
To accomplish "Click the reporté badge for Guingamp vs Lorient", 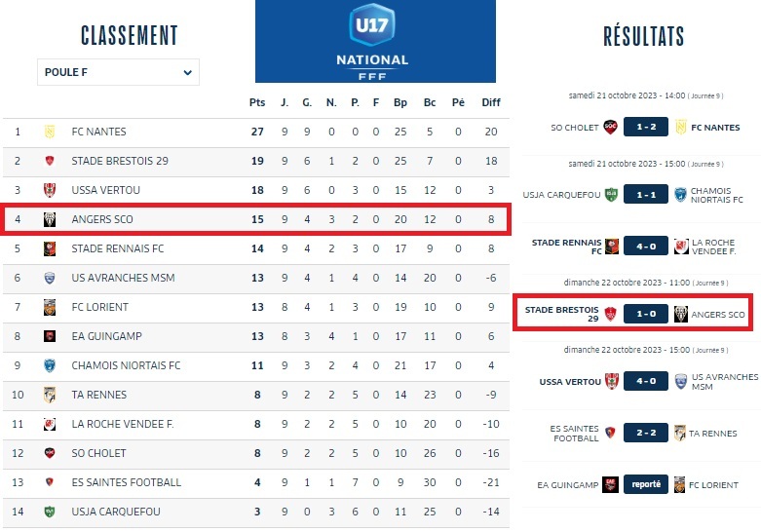I will point(646,483).
